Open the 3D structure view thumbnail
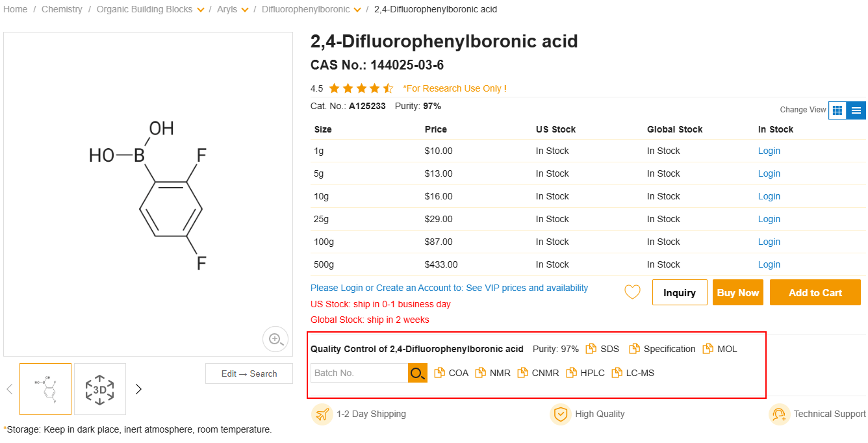Screen dimensions: 868x443 100,389
